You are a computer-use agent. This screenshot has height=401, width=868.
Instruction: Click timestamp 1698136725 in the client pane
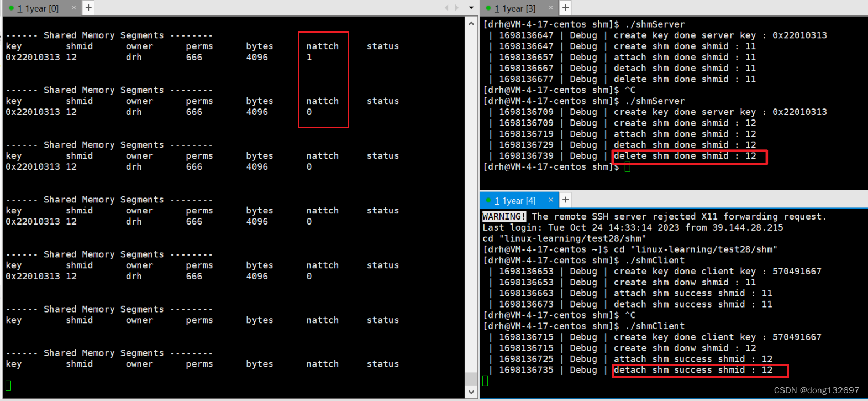526,359
